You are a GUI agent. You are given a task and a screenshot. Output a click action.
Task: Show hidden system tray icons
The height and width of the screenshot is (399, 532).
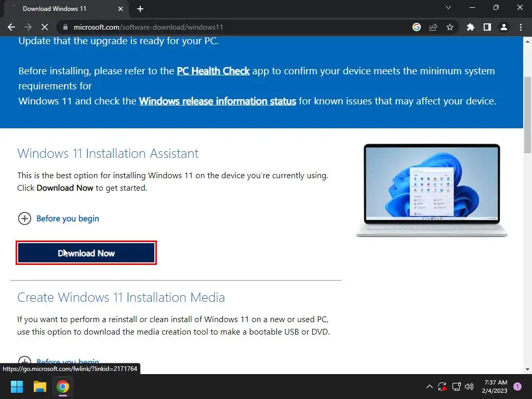[x=430, y=387]
